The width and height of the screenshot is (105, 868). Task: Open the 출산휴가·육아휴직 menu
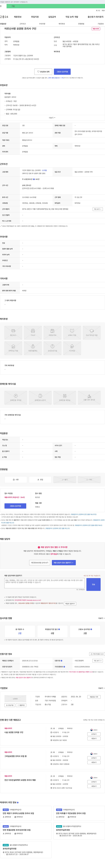pyautogui.click(x=96, y=17)
